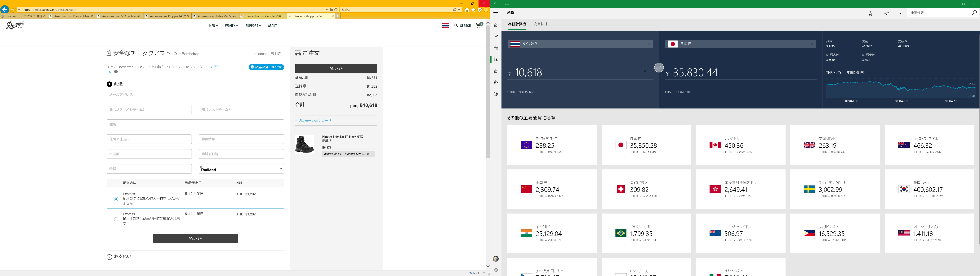Open the browser zoom level 125% control
This screenshot has width=980, height=276.
477,273
